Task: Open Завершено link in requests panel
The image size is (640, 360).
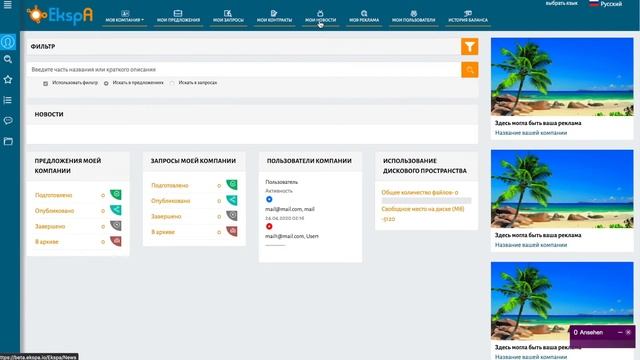Action: tap(166, 216)
